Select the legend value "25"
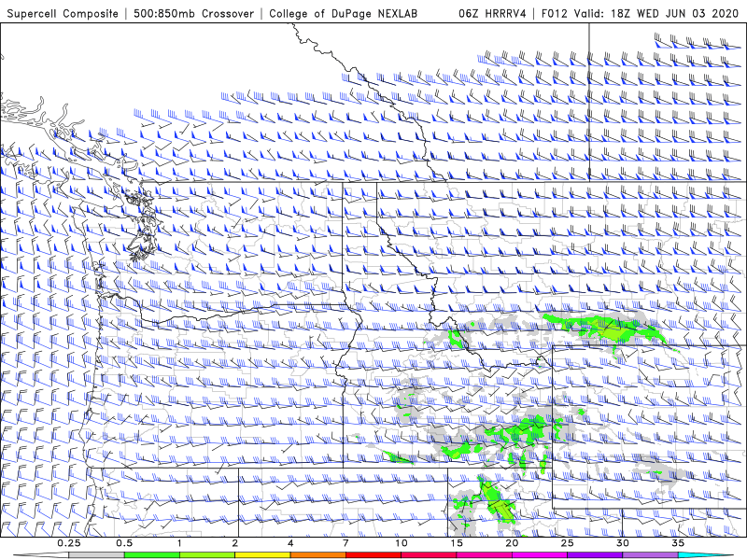 pyautogui.click(x=567, y=543)
